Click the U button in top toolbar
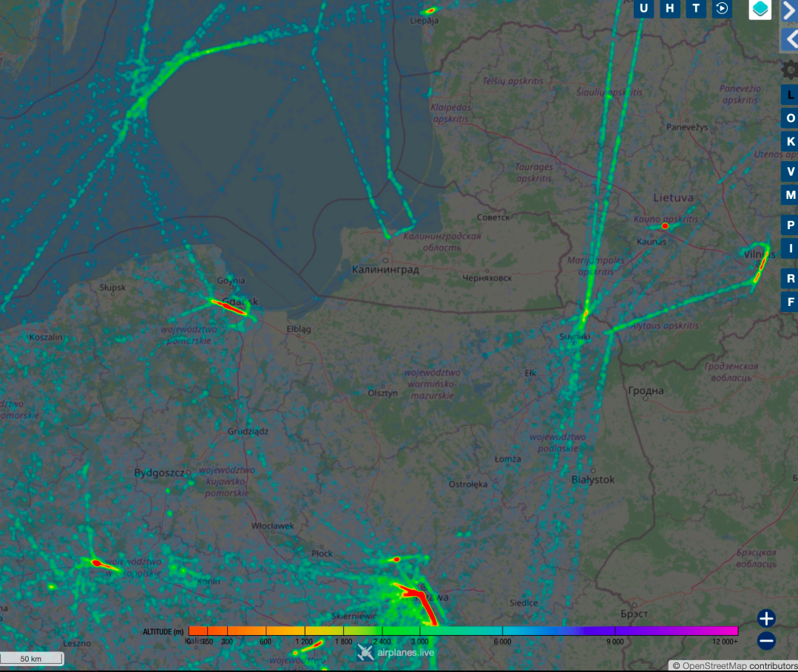Screen dimensions: 798x672 coord(643,9)
